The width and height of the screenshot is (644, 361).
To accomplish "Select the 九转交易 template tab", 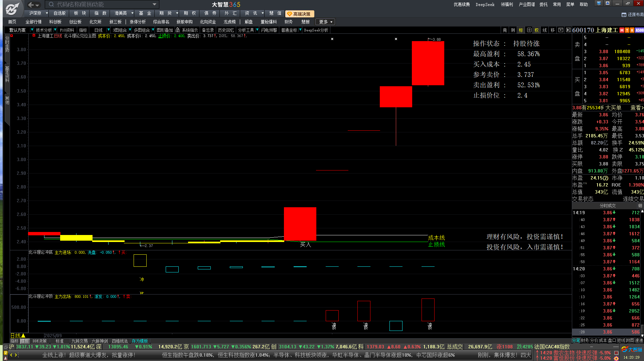I will point(79,341).
